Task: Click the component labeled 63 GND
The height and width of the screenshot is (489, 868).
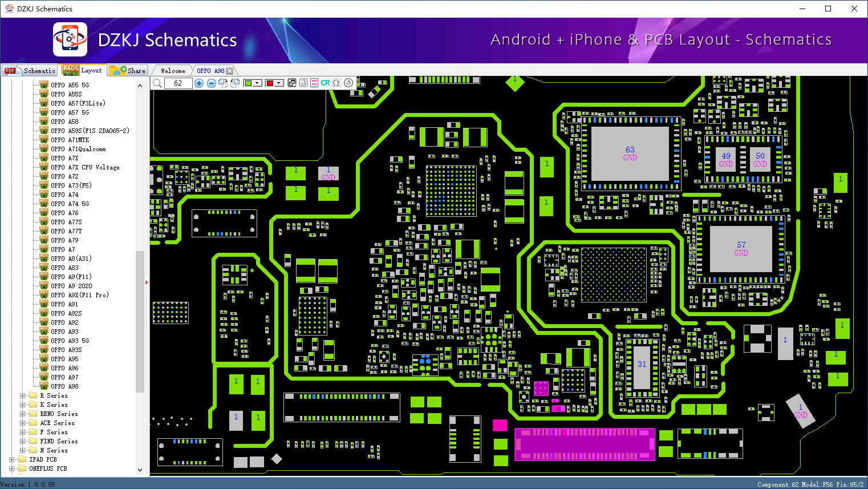Action: coord(630,153)
